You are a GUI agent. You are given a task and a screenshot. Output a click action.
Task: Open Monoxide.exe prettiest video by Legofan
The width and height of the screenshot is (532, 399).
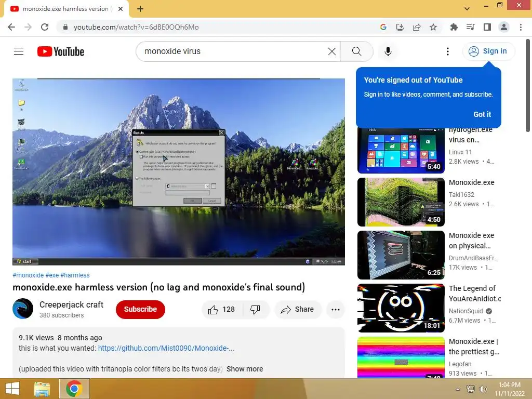401,357
